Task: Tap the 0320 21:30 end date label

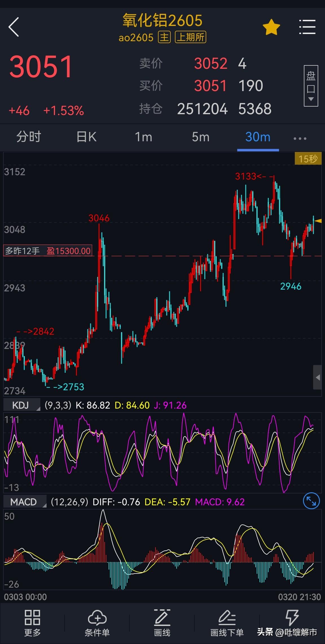Action: (x=299, y=597)
